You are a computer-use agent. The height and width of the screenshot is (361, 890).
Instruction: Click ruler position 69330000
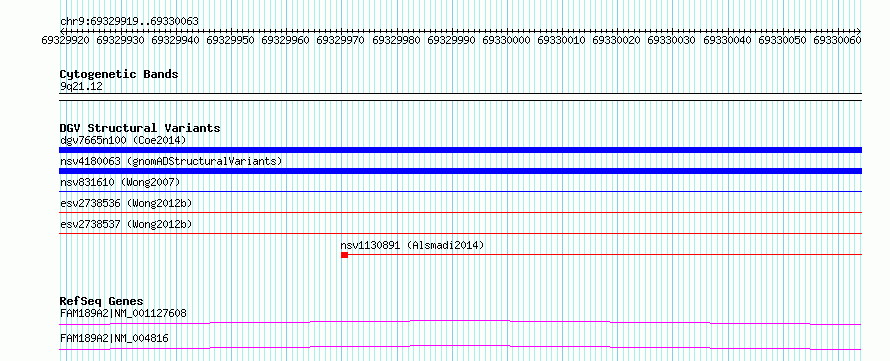pos(507,40)
